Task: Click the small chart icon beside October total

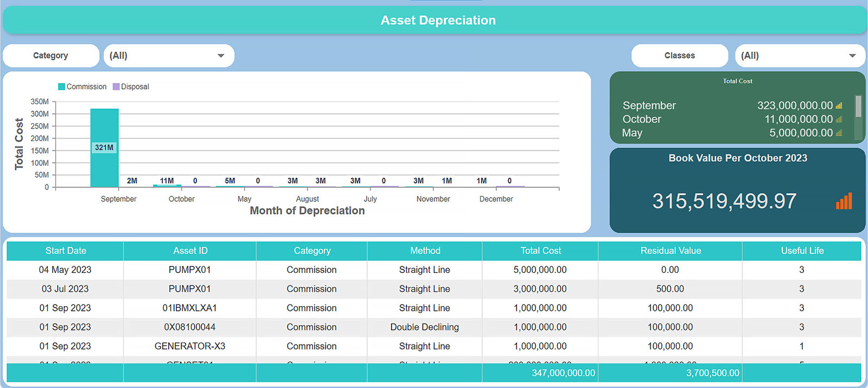Action: coord(839,119)
